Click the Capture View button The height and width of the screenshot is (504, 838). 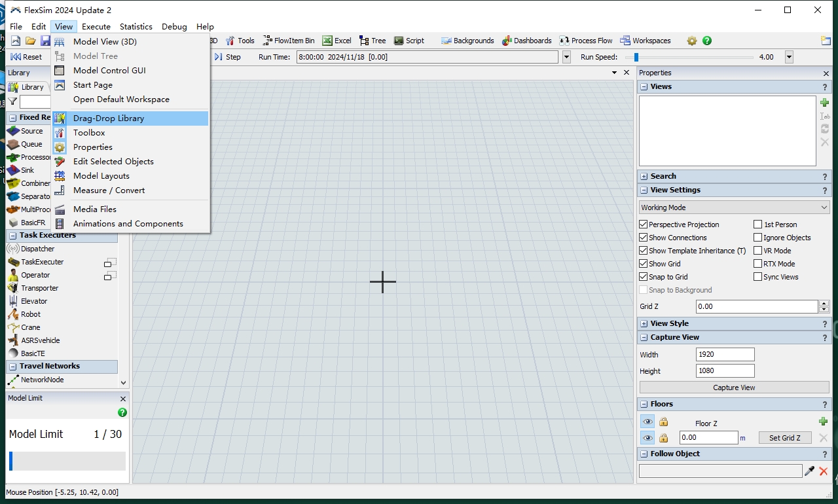pyautogui.click(x=734, y=387)
